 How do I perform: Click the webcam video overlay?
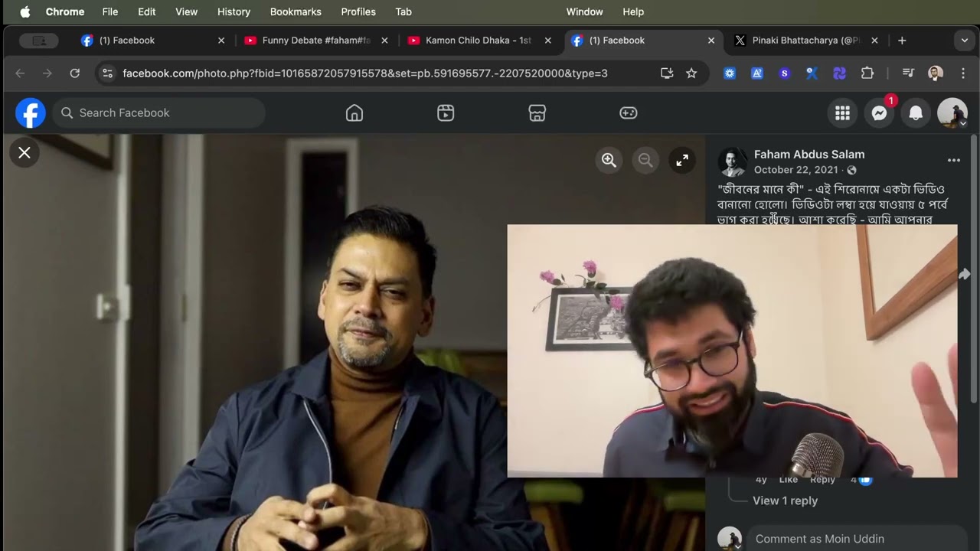click(x=732, y=350)
